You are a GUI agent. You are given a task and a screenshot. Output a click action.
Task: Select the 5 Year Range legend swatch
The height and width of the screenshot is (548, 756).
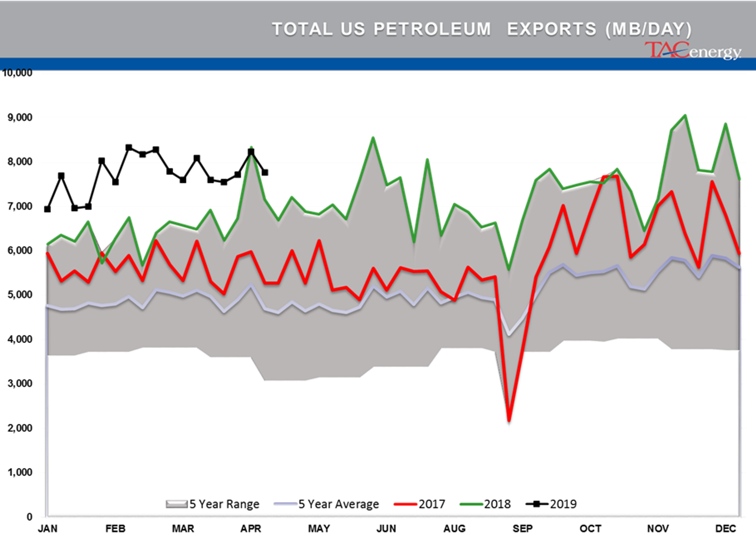176,504
